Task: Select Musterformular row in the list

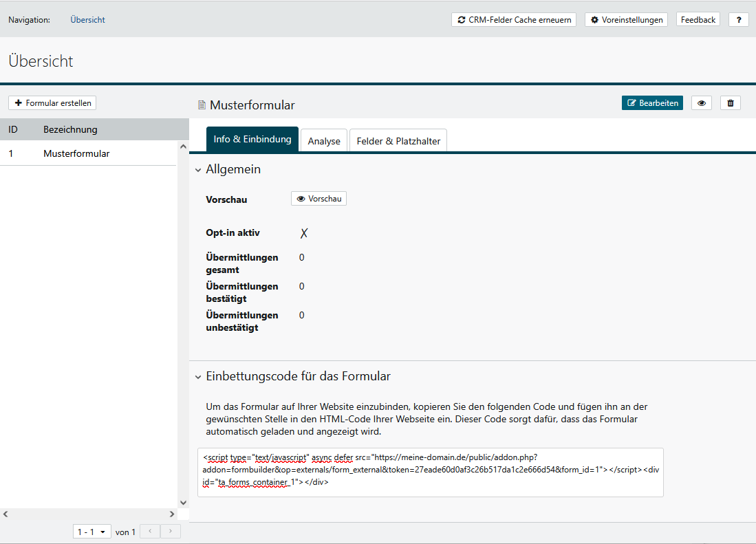Action: (76, 154)
